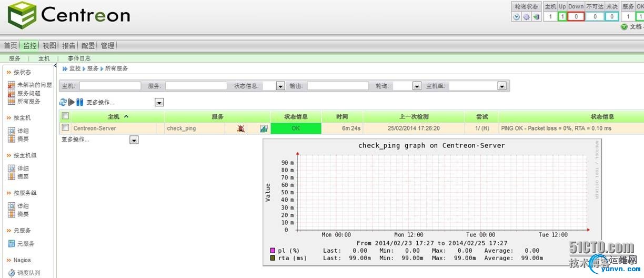Image resolution: width=644 pixels, height=278 pixels.
Task: Click the pink pl (%) legend swatch
Action: coord(273,251)
